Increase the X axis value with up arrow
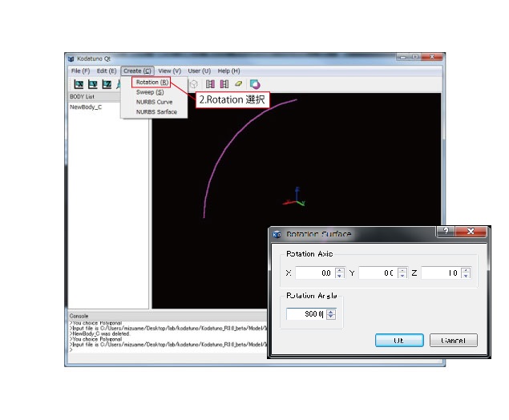Screen dimensions: 509x420 [340, 270]
